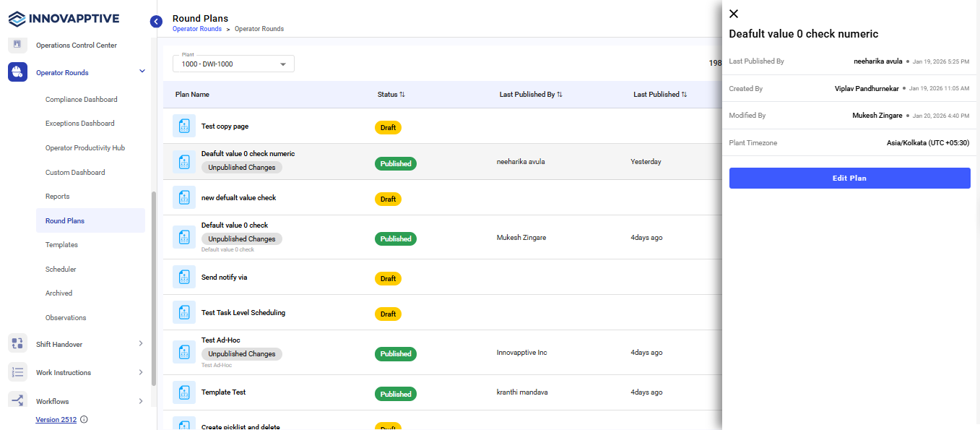Image resolution: width=980 pixels, height=430 pixels.
Task: Expand the Work Instructions submenu
Action: click(x=141, y=372)
